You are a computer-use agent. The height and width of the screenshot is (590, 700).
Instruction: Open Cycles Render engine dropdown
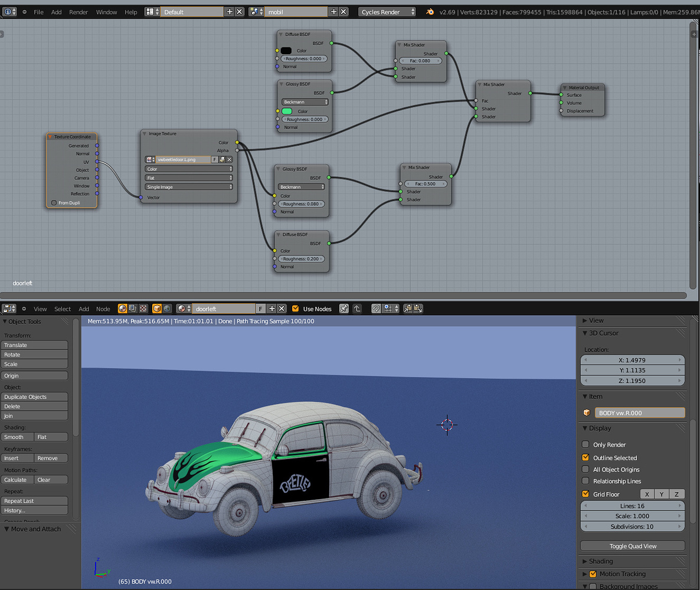tap(387, 12)
